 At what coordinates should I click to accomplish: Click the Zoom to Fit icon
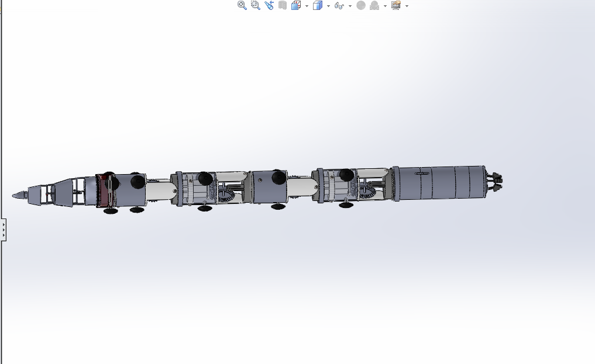[242, 5]
